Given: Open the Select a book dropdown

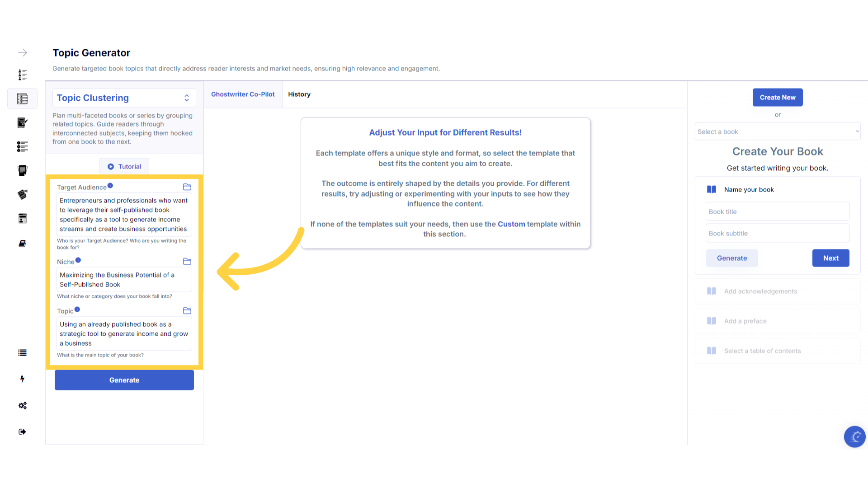Looking at the screenshot, I should coord(778,131).
